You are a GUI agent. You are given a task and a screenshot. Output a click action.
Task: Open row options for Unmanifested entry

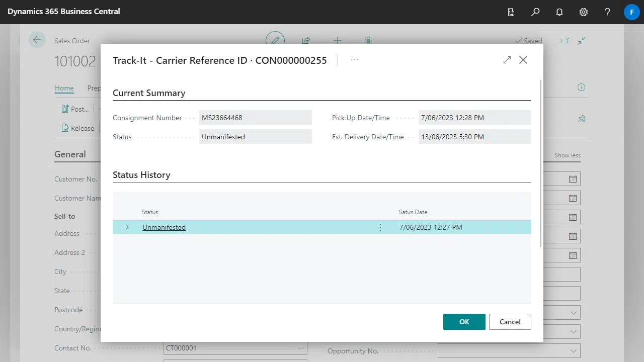pyautogui.click(x=380, y=228)
